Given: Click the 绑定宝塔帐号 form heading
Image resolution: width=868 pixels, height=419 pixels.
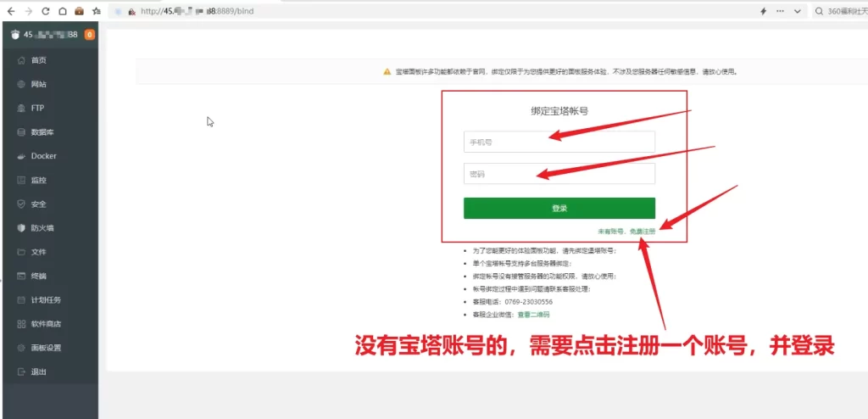Looking at the screenshot, I should [x=559, y=111].
